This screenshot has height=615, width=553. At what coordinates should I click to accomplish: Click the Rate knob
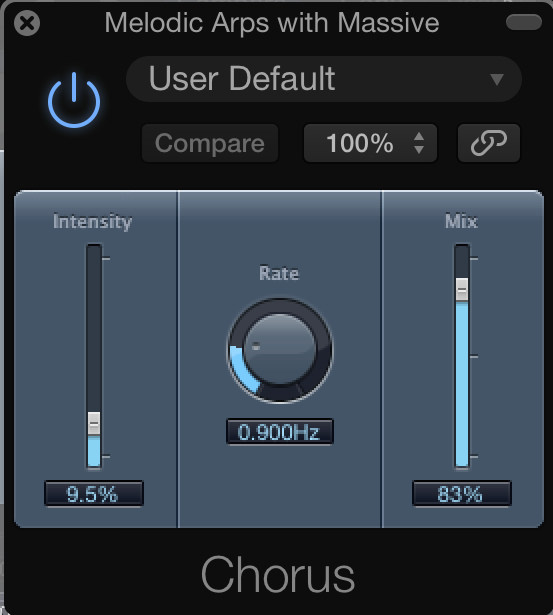tap(280, 350)
